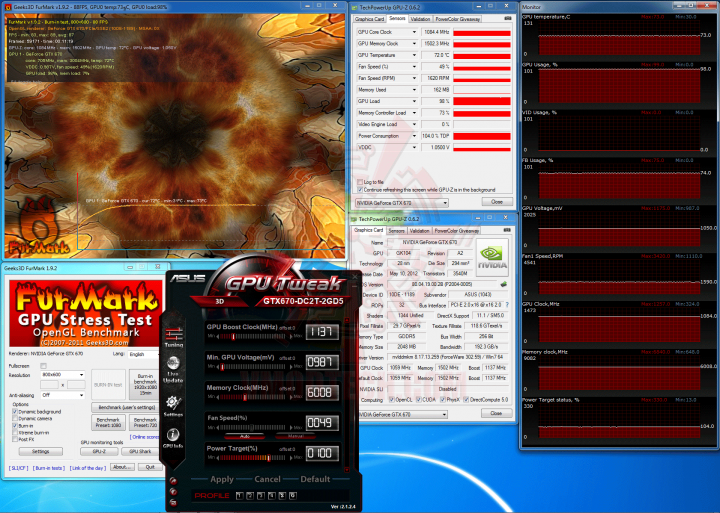Select profile slot 2 in GPU Tweak
The height and width of the screenshot is (513, 720).
[x=250, y=496]
